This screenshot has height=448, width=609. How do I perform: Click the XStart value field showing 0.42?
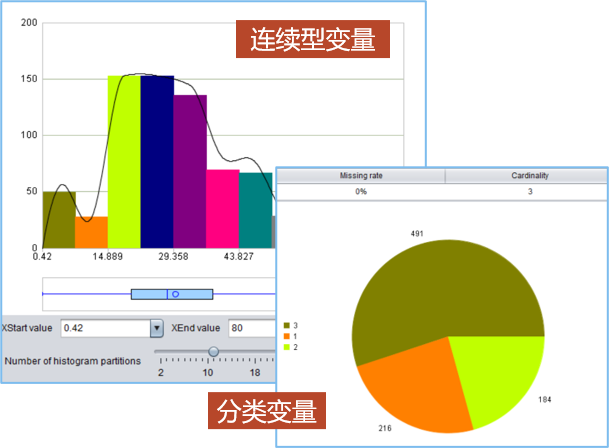[106, 328]
